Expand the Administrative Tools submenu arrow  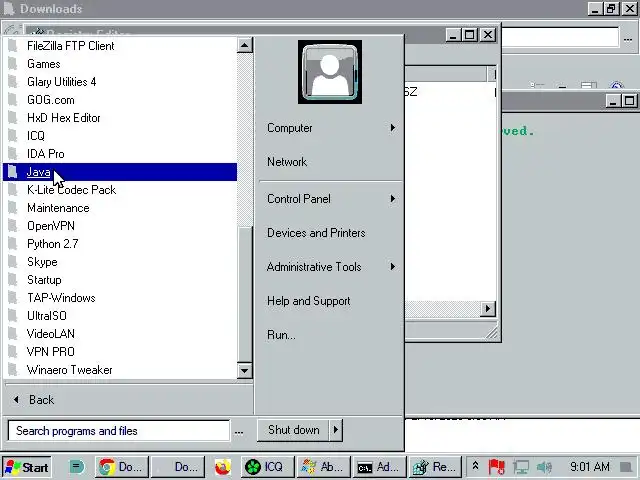click(x=393, y=267)
